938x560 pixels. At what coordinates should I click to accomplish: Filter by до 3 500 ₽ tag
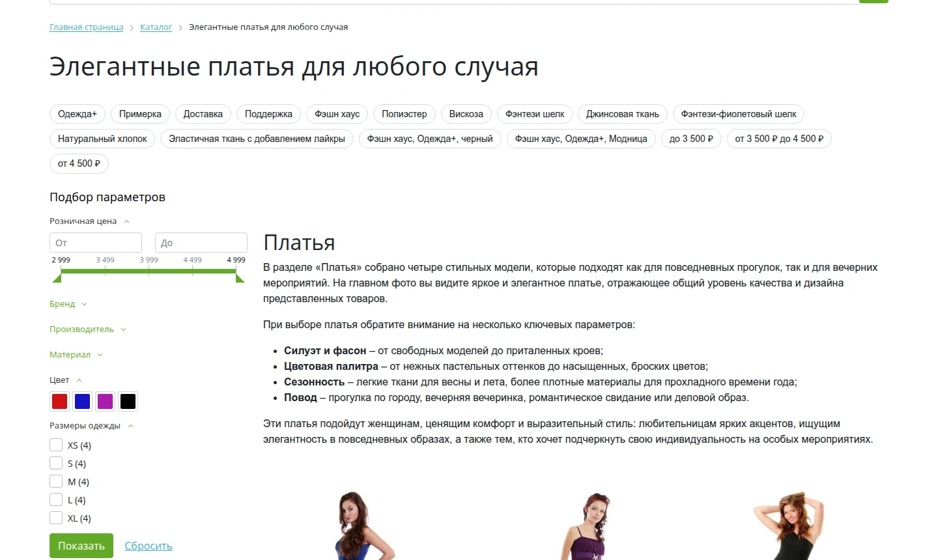[691, 139]
